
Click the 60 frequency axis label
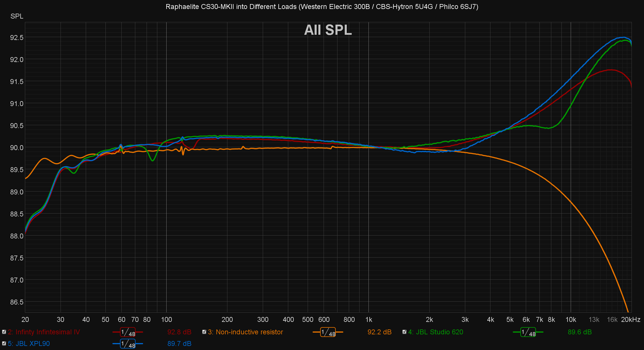click(122, 320)
